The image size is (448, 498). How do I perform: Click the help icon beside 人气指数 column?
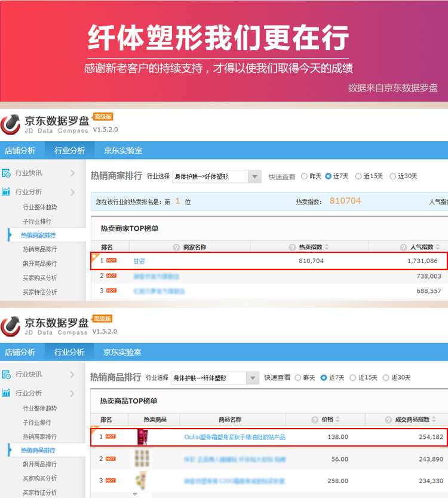[403, 247]
